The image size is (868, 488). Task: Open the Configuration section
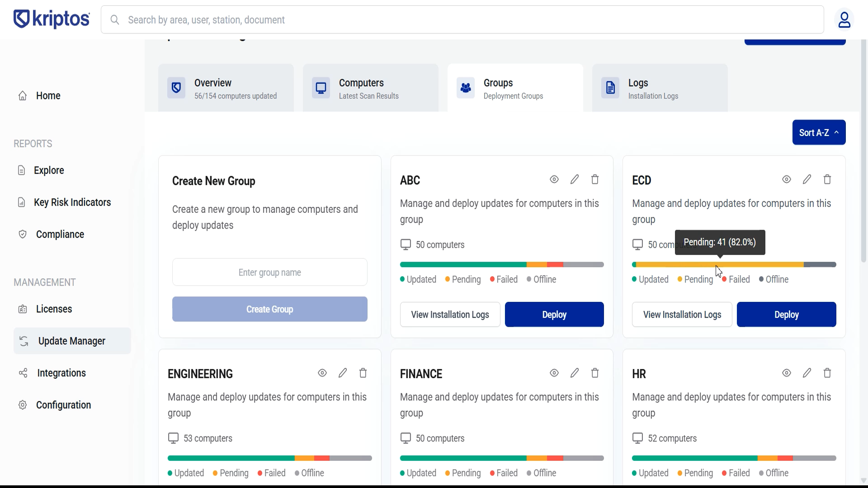pos(64,405)
